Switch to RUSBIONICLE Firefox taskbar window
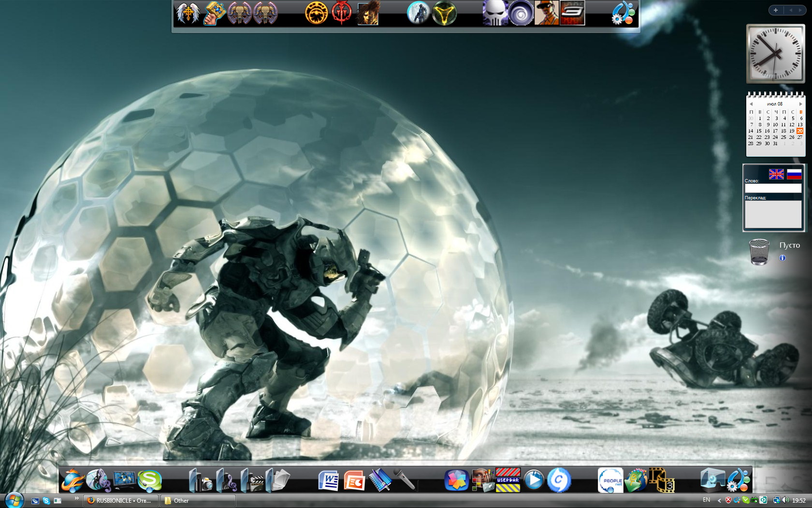 (121, 501)
